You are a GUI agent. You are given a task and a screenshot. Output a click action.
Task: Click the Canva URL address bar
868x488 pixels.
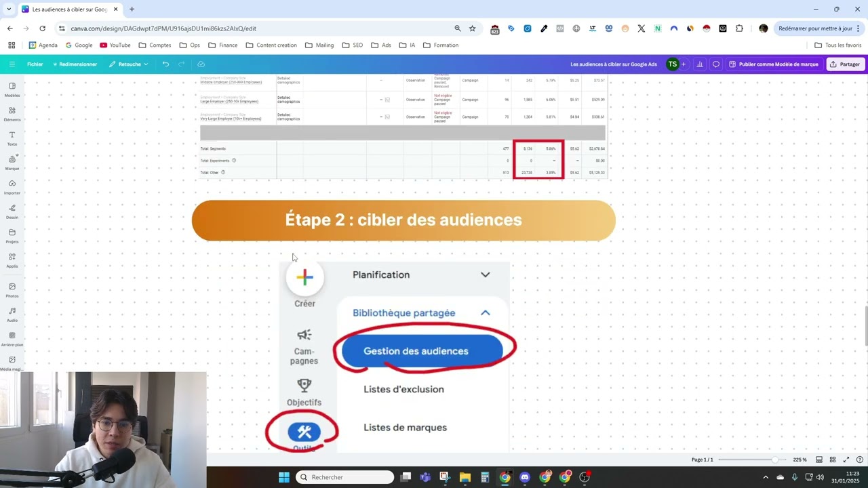coord(258,28)
